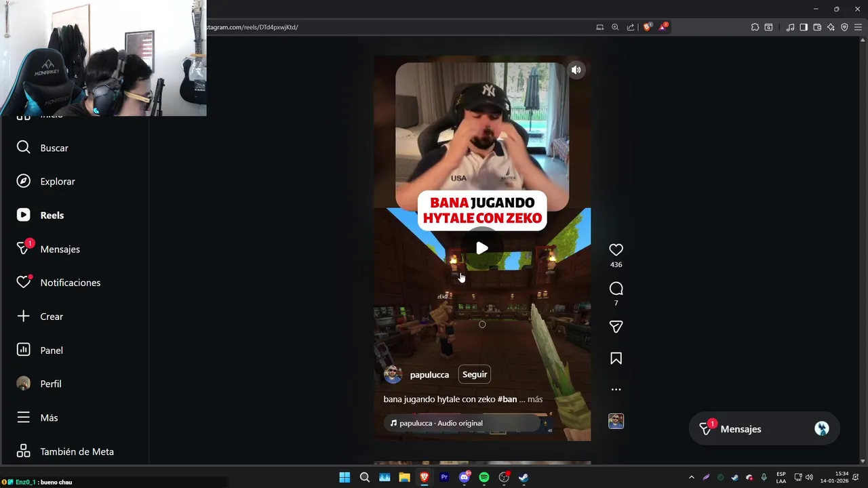Open File Explorer from the taskbar

[404, 477]
